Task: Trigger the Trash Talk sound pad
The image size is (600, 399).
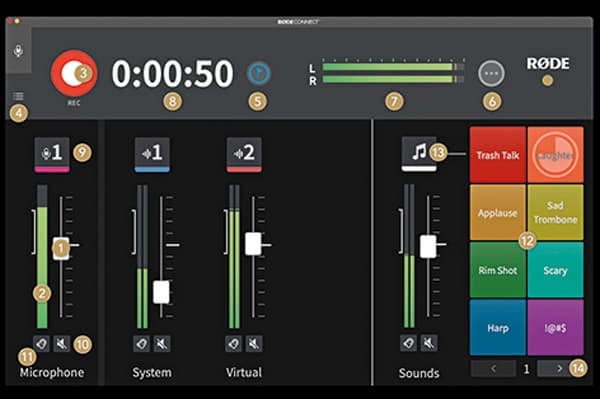Action: [498, 155]
